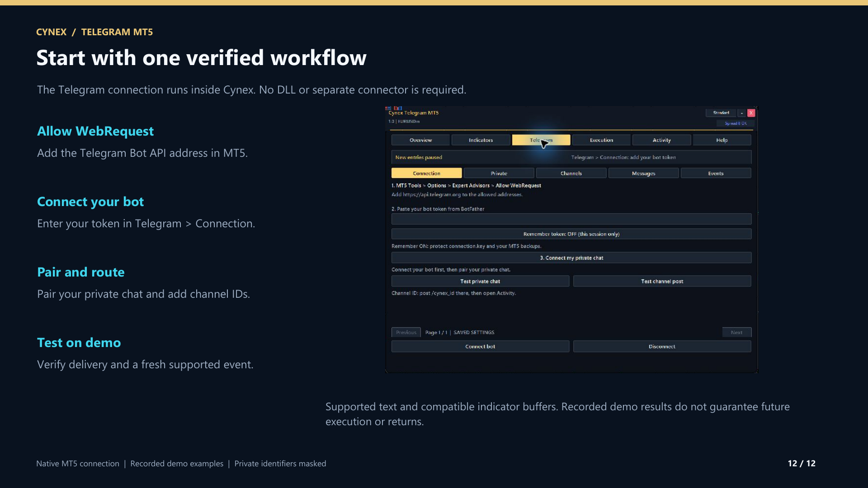The width and height of the screenshot is (868, 488).
Task: Open the Execution tab
Action: (601, 140)
